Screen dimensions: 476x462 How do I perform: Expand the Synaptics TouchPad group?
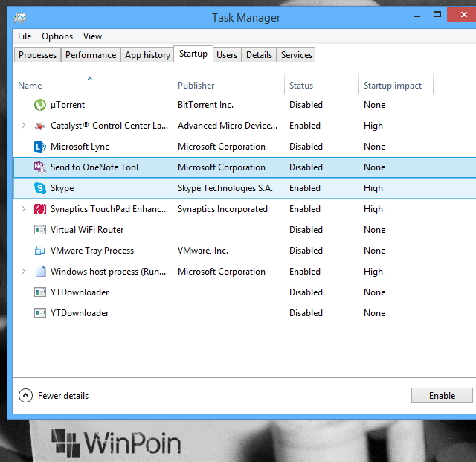[x=23, y=208]
